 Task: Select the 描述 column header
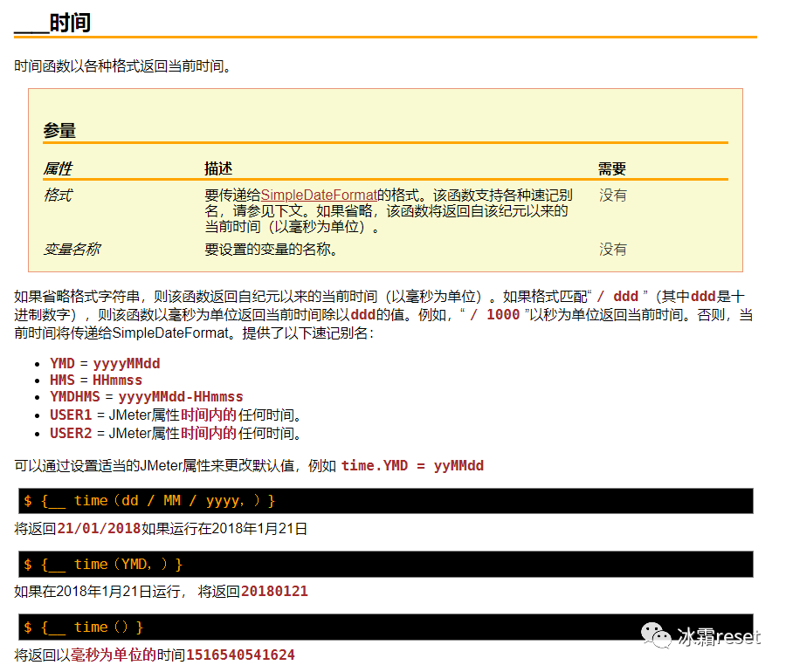click(x=218, y=168)
